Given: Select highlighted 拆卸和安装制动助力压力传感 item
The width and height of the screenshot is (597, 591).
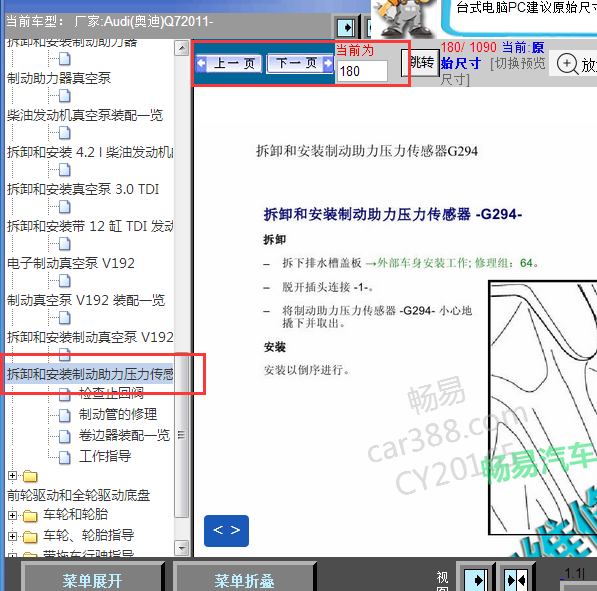Looking at the screenshot, I should [x=90, y=374].
